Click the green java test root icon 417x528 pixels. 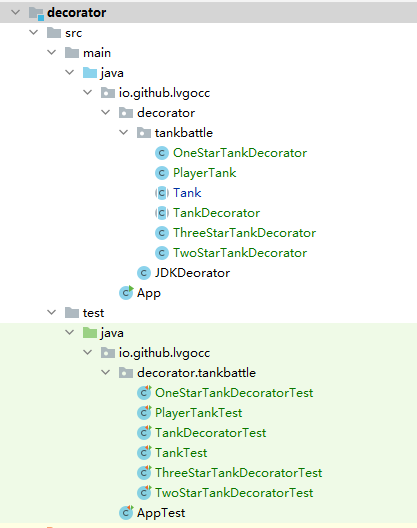tap(90, 332)
